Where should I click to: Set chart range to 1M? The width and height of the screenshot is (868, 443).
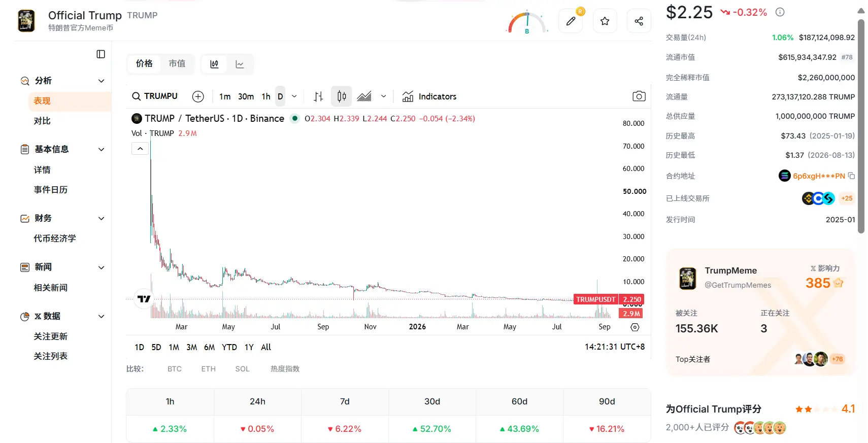174,347
